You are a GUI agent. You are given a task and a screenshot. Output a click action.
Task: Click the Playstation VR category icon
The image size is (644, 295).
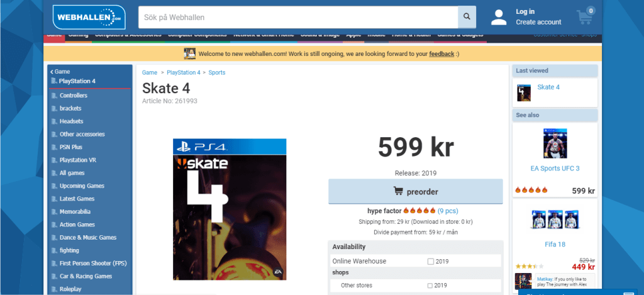(54, 160)
